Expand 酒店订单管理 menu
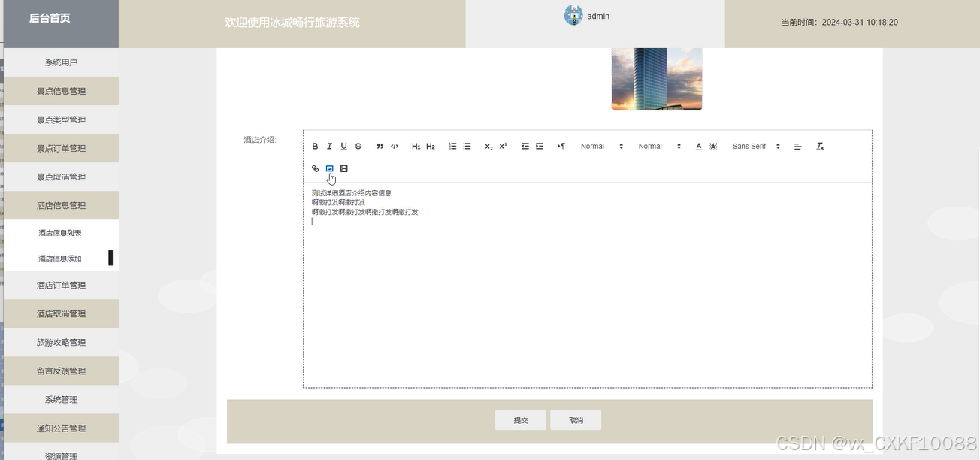The height and width of the screenshot is (460, 980). (x=61, y=285)
